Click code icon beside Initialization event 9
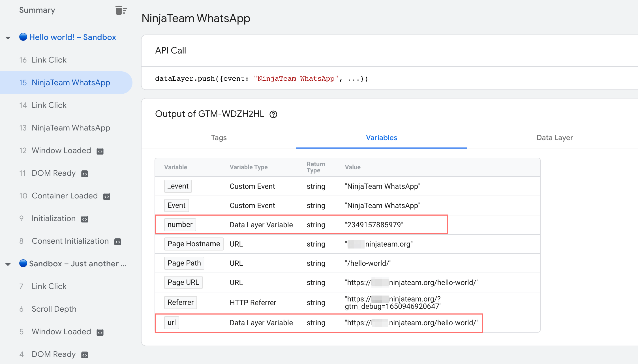 point(85,219)
